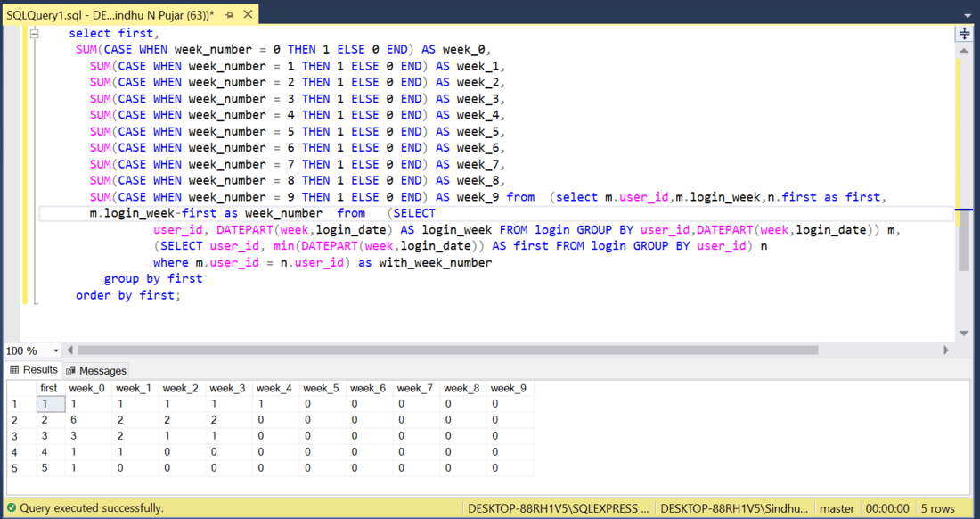Image resolution: width=980 pixels, height=519 pixels.
Task: Click the pin icon on SQLQuery1.sql tab
Action: pyautogui.click(x=229, y=13)
